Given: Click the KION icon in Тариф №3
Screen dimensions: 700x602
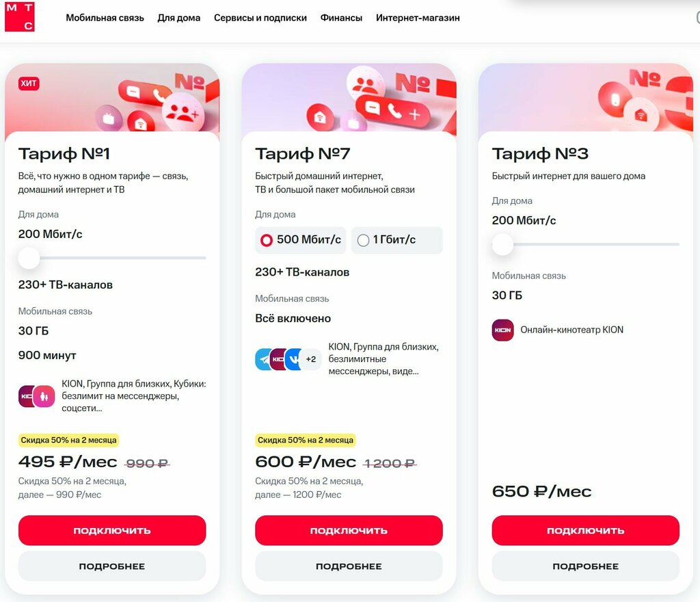Looking at the screenshot, I should [x=502, y=330].
